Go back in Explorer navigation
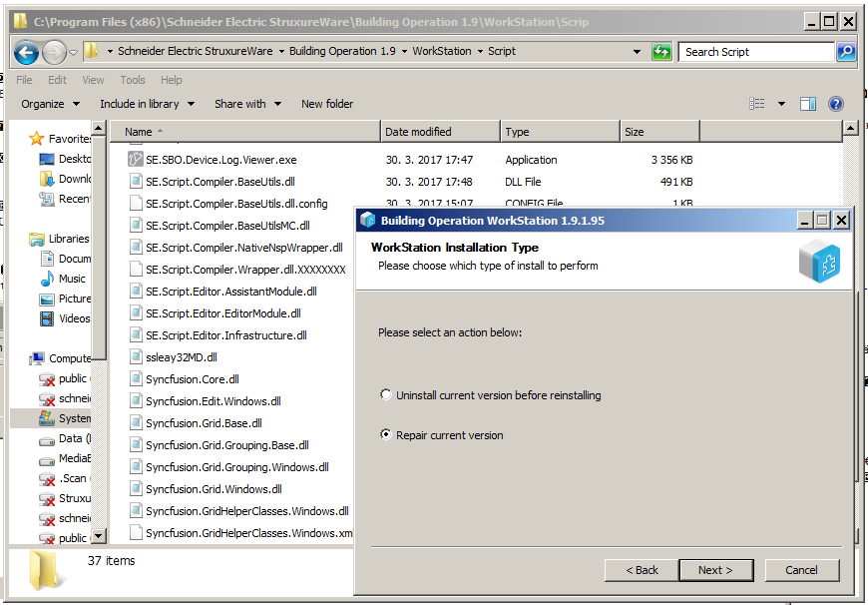 pos(26,53)
